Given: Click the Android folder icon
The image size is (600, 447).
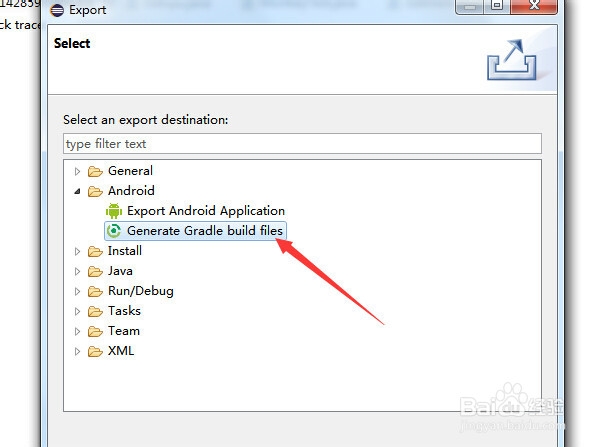Looking at the screenshot, I should click(95, 191).
